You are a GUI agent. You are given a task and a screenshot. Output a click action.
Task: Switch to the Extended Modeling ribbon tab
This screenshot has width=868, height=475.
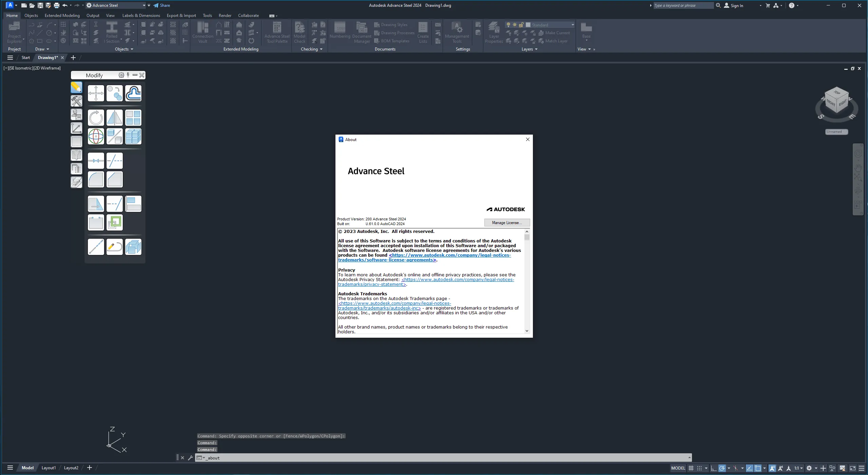coord(62,16)
